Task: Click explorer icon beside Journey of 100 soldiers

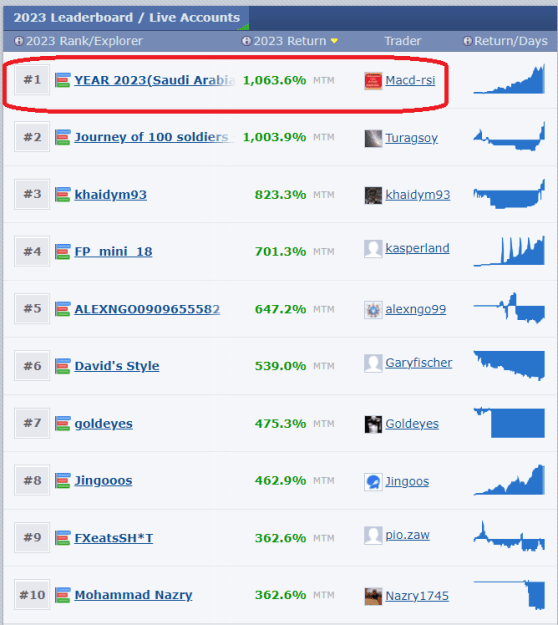Action: pyautogui.click(x=63, y=137)
